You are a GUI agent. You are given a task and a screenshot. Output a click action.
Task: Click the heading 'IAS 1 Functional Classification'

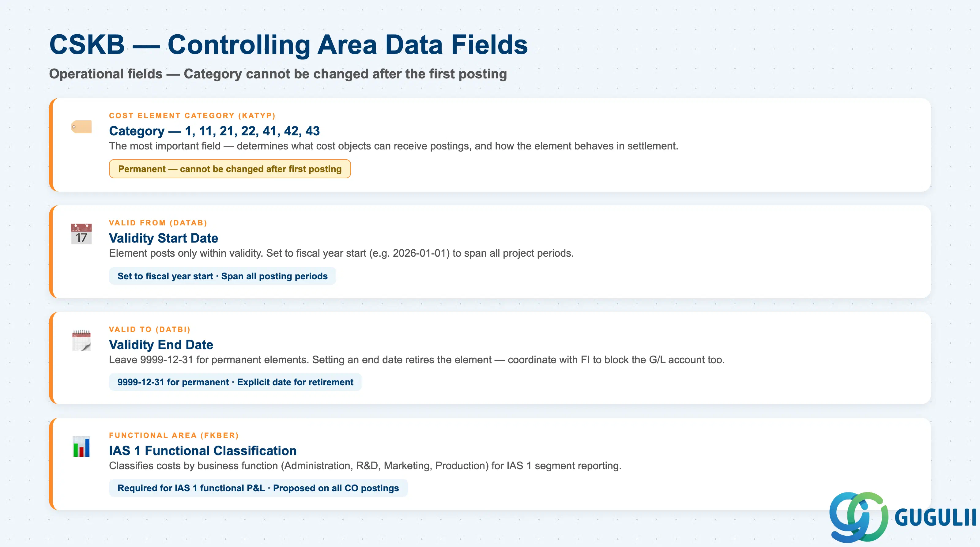pos(203,451)
